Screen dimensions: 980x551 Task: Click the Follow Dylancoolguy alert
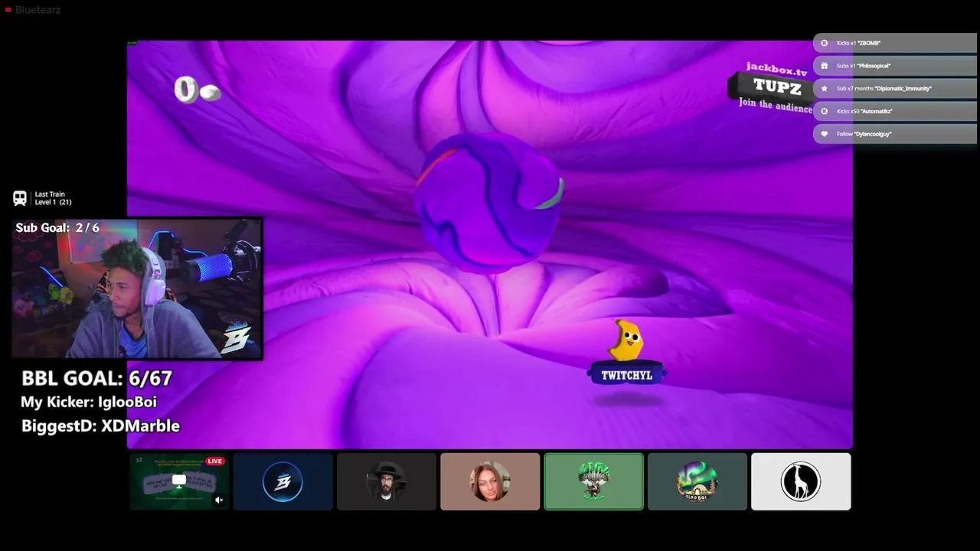tap(895, 134)
